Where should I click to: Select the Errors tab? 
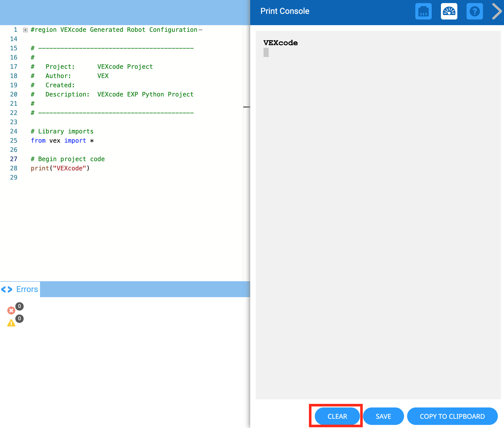point(27,289)
